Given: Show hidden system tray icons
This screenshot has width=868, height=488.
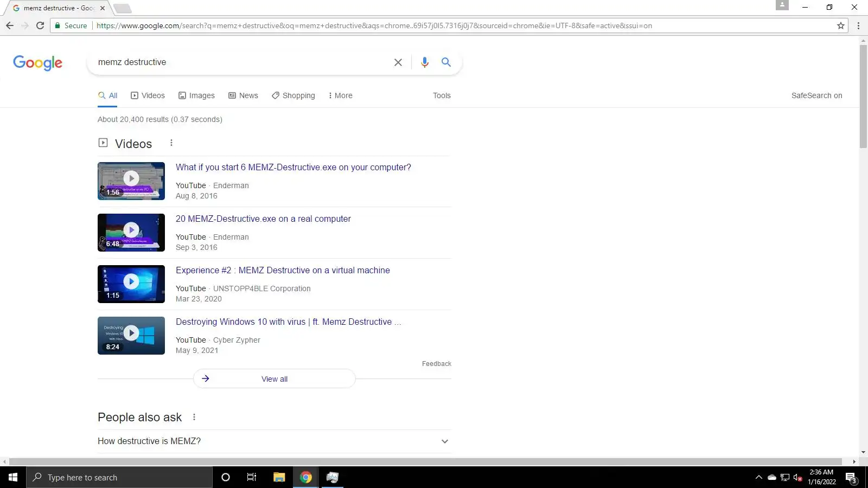Looking at the screenshot, I should tap(758, 478).
